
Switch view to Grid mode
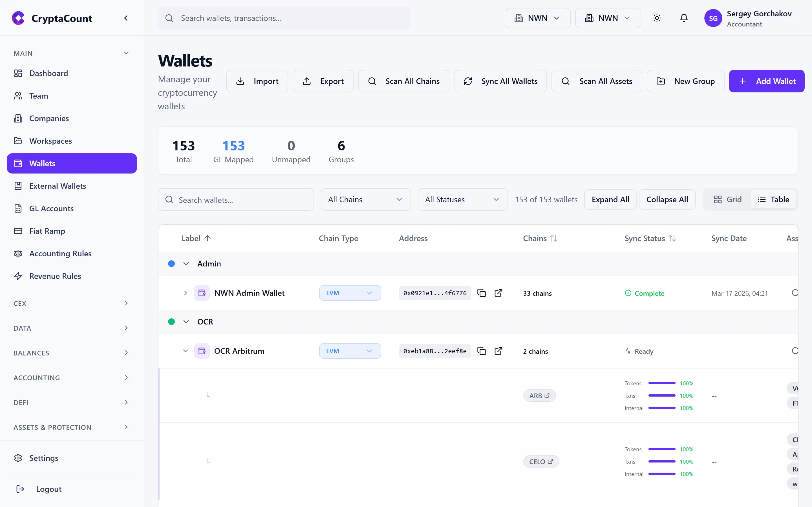728,199
